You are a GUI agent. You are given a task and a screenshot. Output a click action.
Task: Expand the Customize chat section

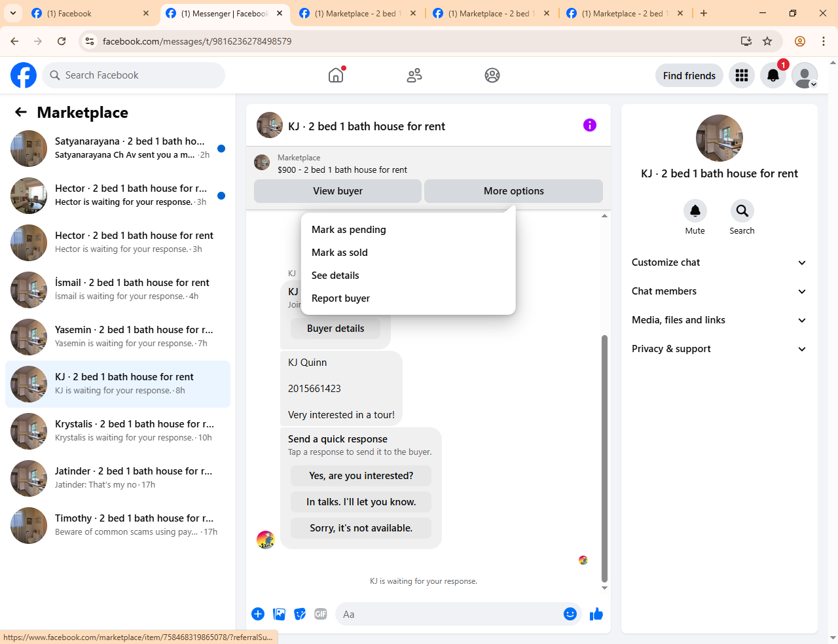point(720,262)
